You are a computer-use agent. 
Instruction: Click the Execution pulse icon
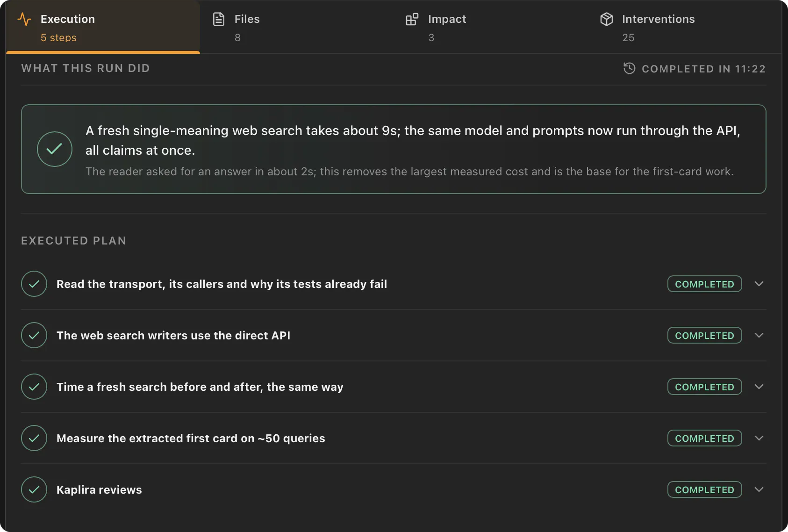(24, 19)
